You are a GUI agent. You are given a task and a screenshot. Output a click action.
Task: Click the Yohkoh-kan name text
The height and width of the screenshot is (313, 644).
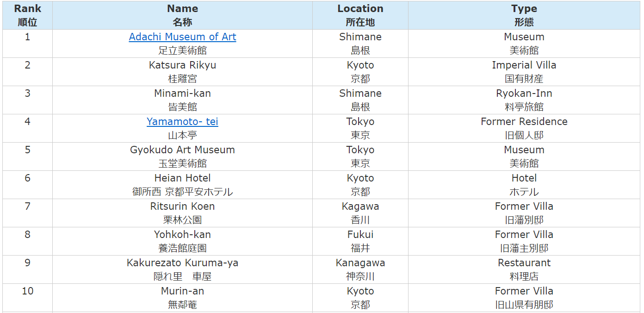[182, 235]
